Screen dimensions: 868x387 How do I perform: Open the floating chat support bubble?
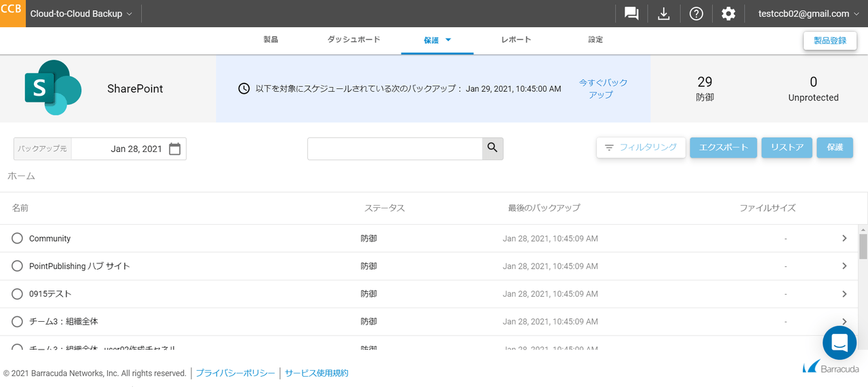tap(839, 343)
